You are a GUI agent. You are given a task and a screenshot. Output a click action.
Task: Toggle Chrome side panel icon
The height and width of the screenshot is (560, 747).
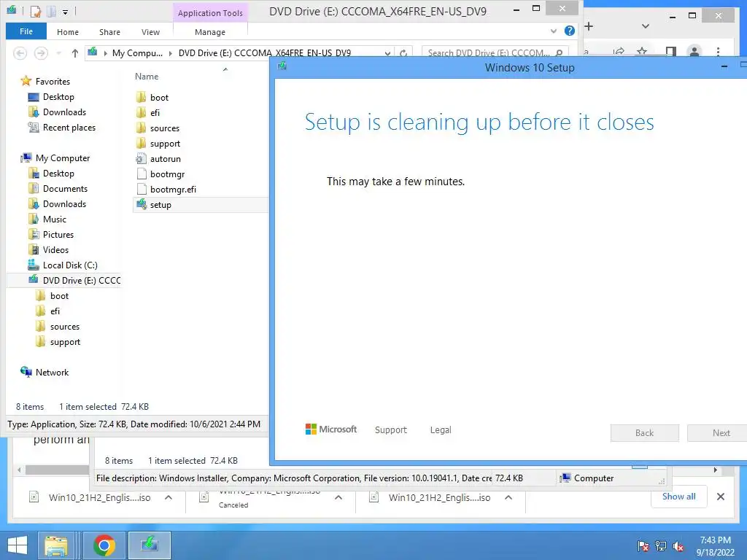671,51
